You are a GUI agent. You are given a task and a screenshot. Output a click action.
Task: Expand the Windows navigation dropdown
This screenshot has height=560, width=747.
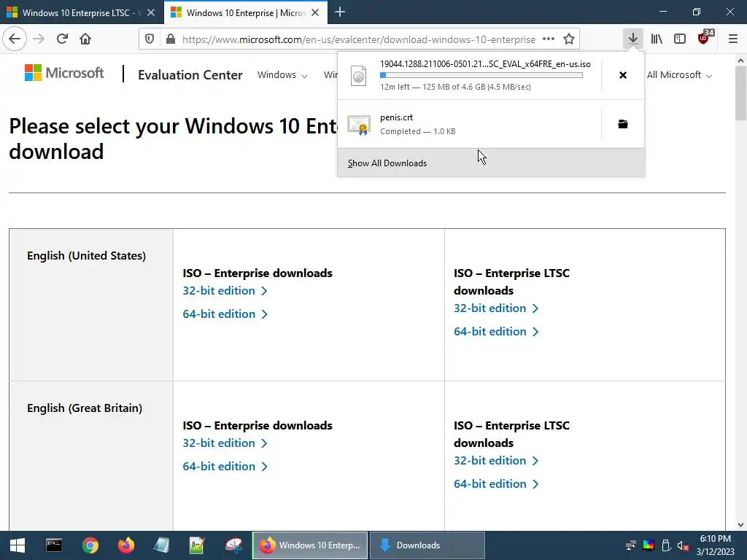(x=282, y=75)
